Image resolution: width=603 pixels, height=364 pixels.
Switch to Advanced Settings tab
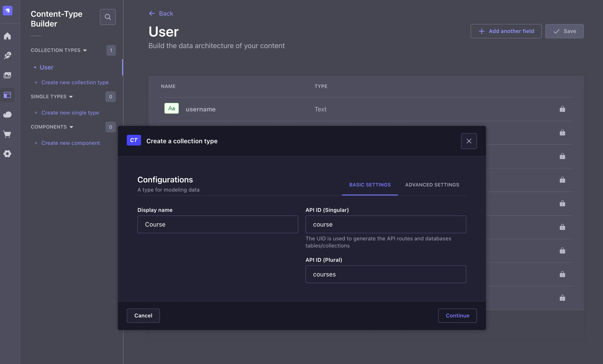click(432, 185)
